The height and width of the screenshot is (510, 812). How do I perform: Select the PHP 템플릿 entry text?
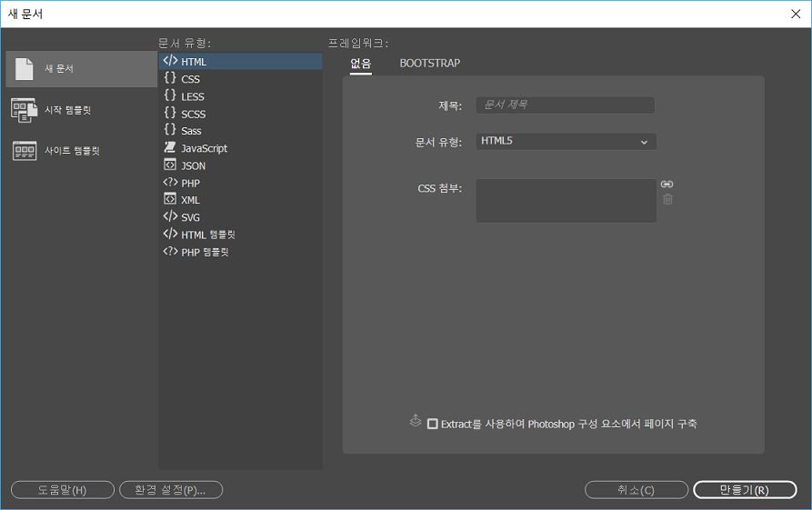click(x=206, y=252)
